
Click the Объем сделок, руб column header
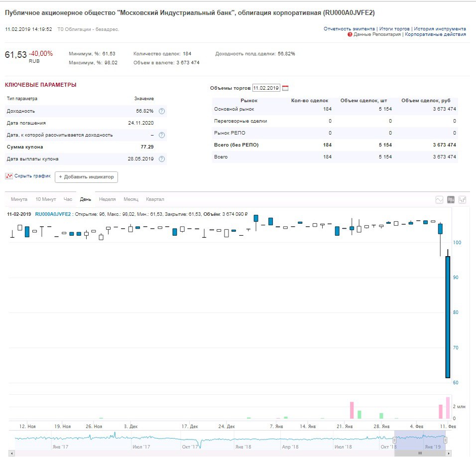pos(426,101)
